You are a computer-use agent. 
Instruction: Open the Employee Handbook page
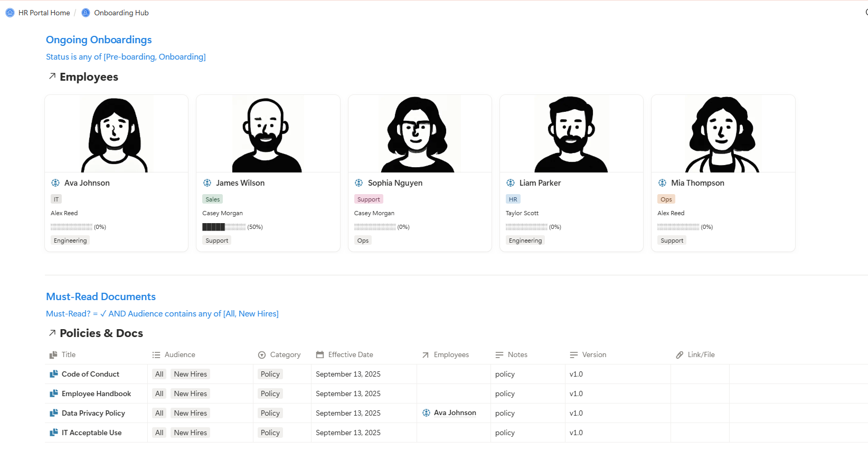tap(96, 393)
